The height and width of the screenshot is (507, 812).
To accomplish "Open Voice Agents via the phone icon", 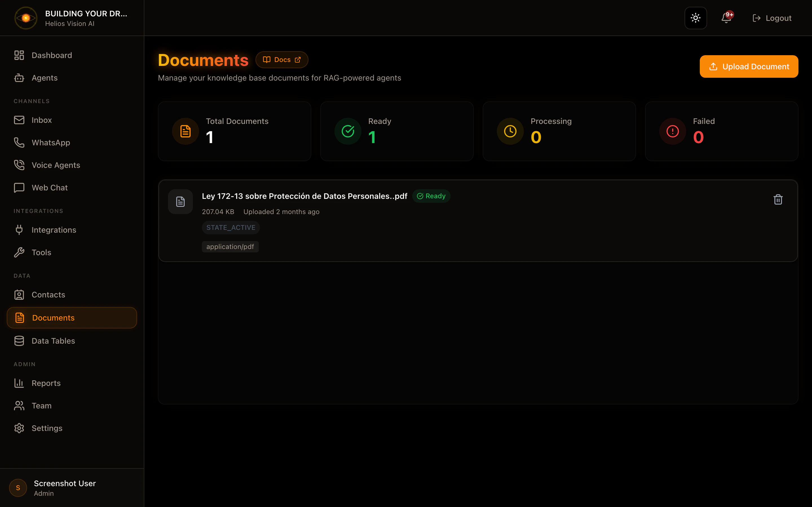I will coord(19,165).
